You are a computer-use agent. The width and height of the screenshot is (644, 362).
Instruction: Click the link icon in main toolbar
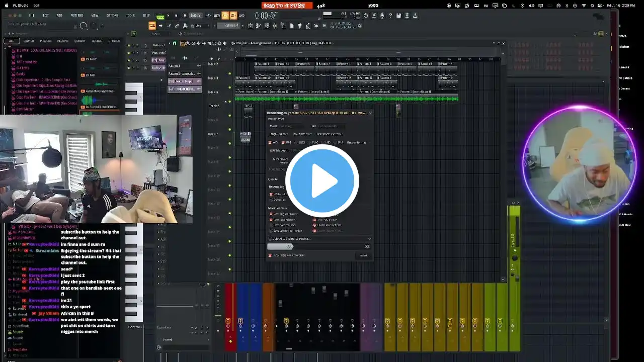[x=177, y=26]
